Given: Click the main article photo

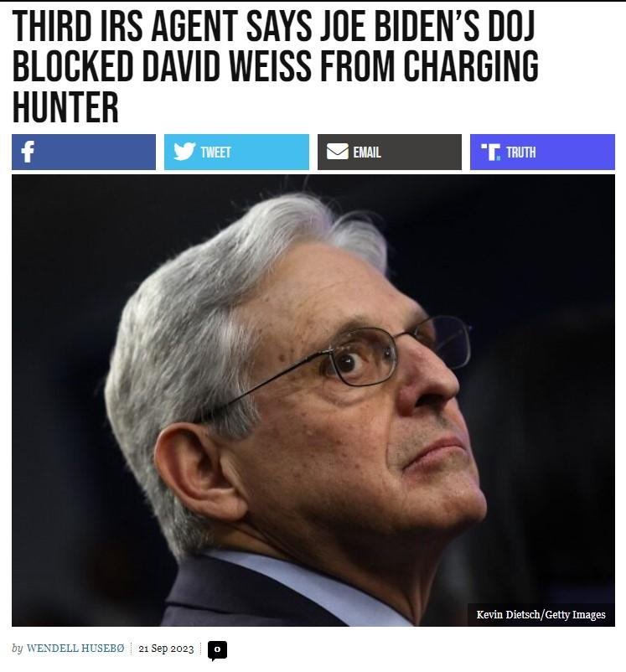Looking at the screenshot, I should click(x=313, y=401).
